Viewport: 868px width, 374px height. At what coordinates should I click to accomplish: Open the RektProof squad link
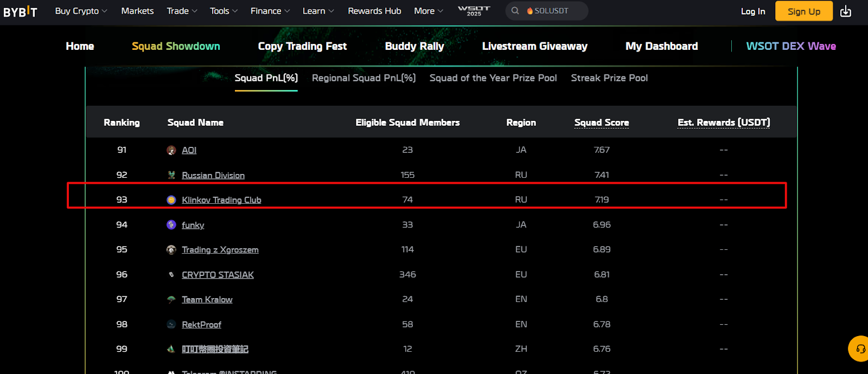[201, 325]
